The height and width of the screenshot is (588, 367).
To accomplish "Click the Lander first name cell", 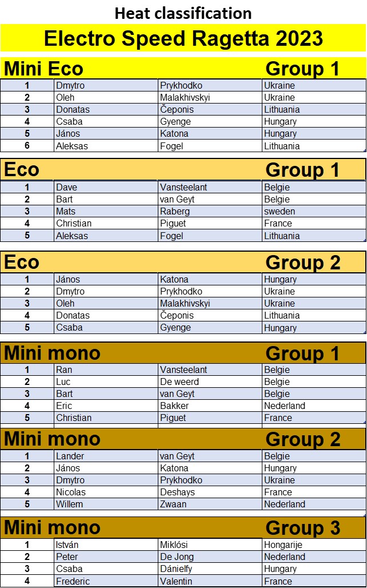I will pos(106,456).
